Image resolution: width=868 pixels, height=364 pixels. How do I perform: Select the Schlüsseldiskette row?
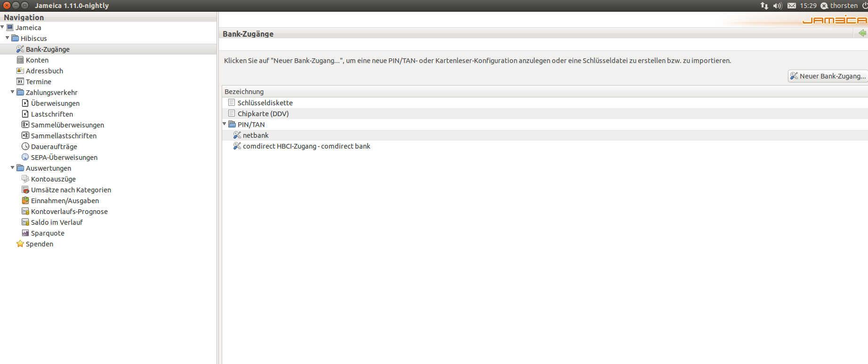click(x=545, y=103)
